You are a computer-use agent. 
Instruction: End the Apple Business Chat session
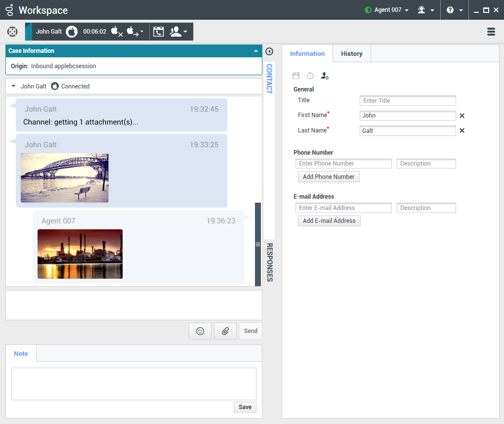click(117, 32)
